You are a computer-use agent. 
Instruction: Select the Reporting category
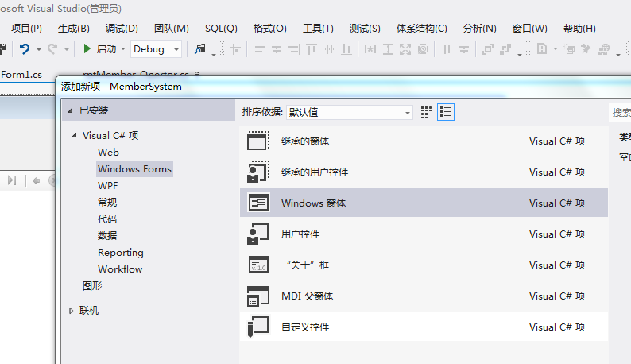(x=121, y=253)
